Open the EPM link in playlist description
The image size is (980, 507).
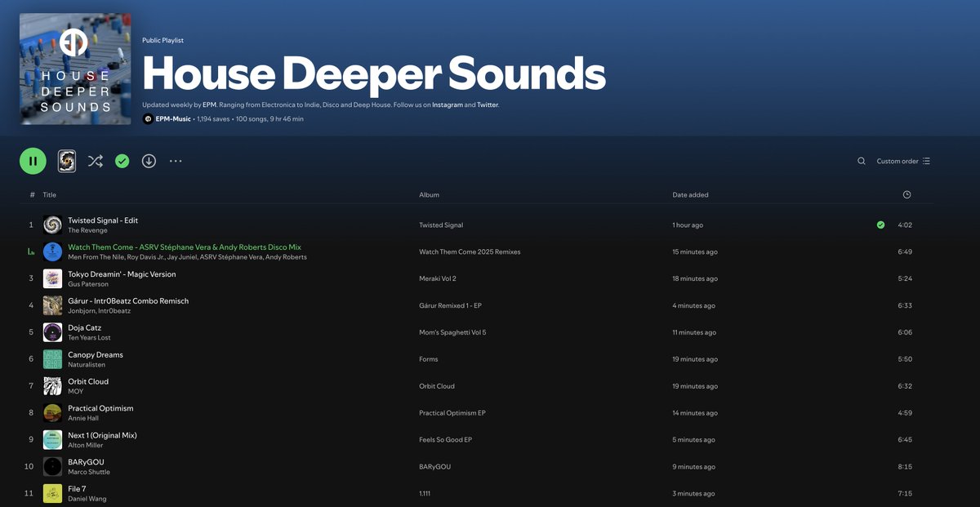pyautogui.click(x=210, y=105)
